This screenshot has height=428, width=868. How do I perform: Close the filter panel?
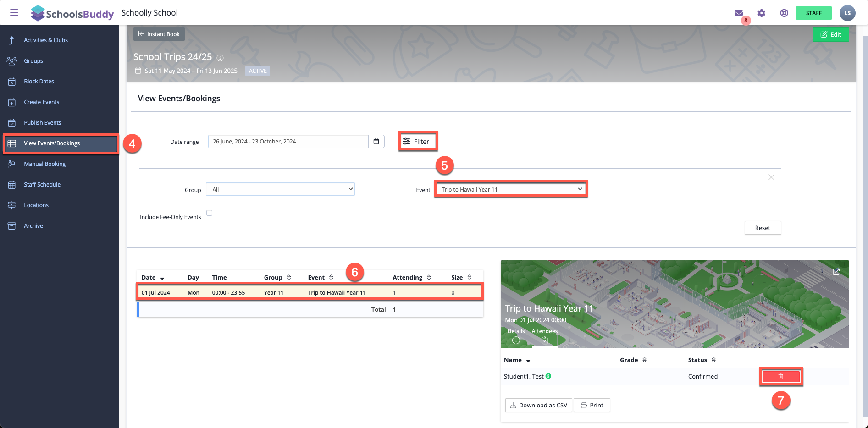(x=771, y=177)
